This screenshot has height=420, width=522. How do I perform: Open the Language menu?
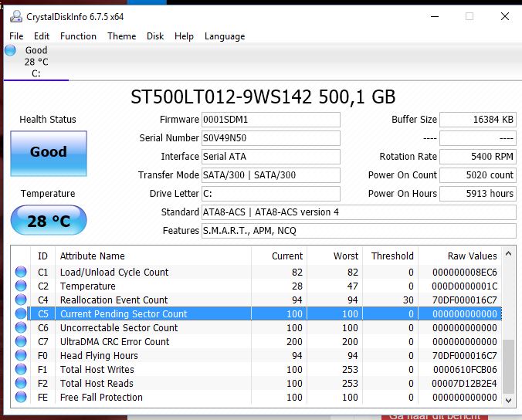point(225,36)
